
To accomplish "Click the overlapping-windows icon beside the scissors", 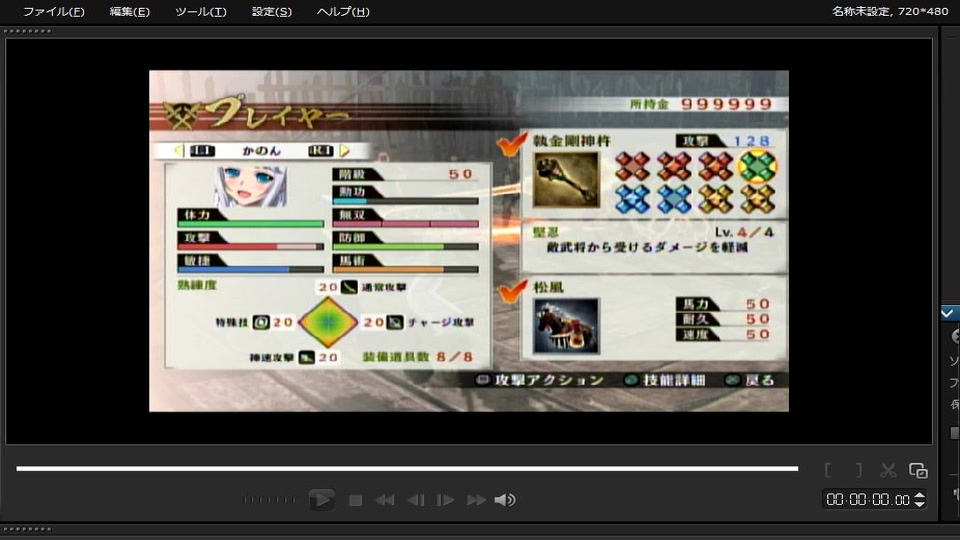I will (x=918, y=470).
